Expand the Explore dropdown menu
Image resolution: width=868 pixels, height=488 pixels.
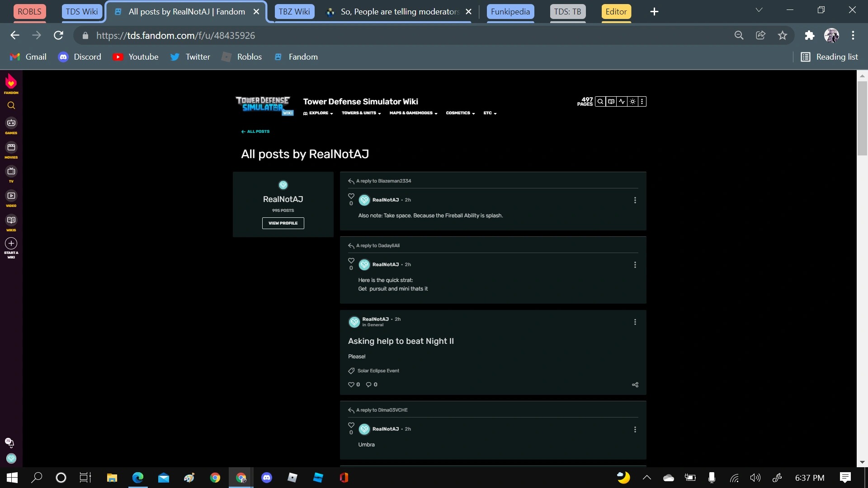coord(319,113)
